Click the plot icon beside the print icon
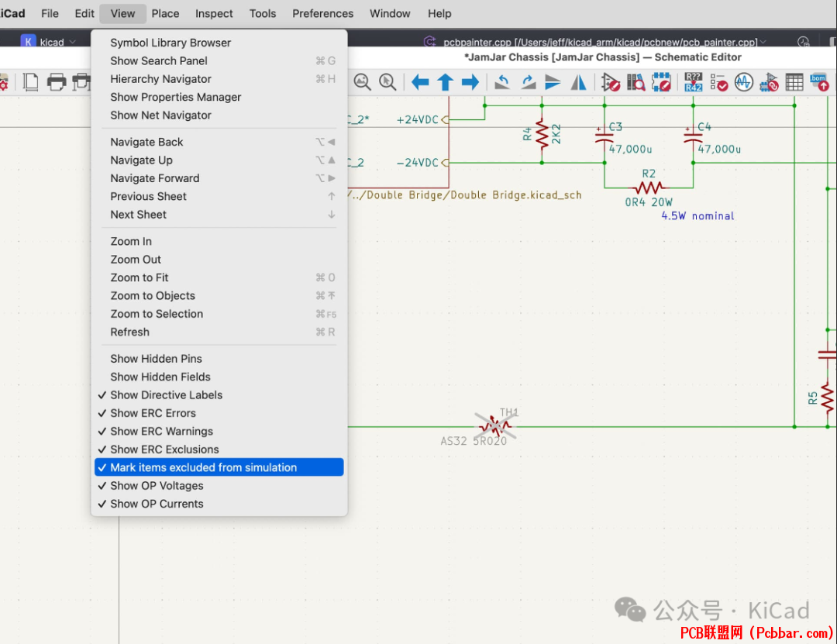This screenshot has height=644, width=837. click(81, 82)
